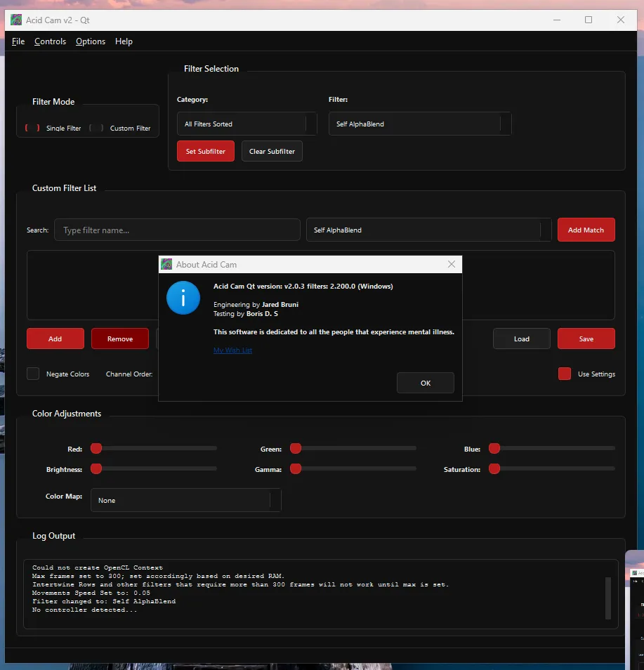The height and width of the screenshot is (670, 644).
Task: Click 'Movements Speed Set to: 0.05' log line
Action: (91, 593)
